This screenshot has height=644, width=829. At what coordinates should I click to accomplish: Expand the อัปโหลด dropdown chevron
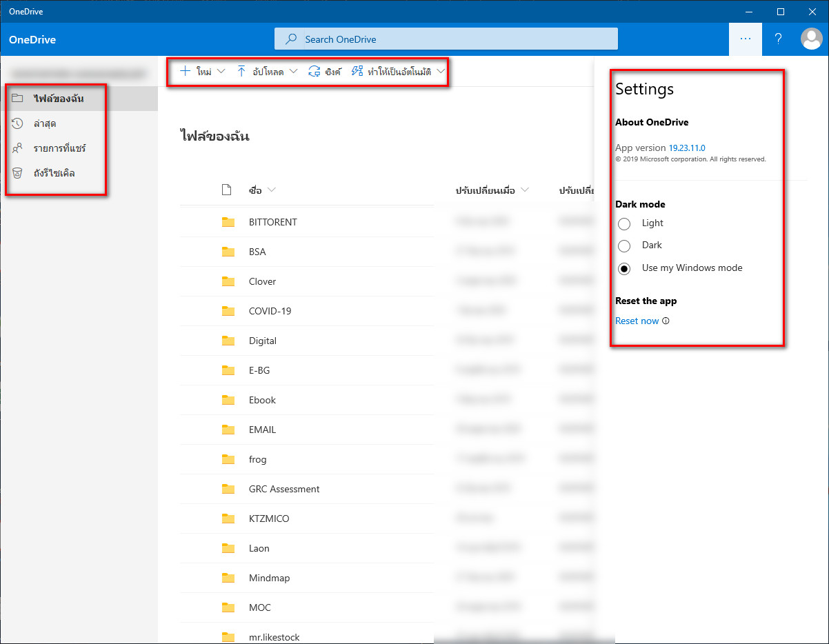293,71
